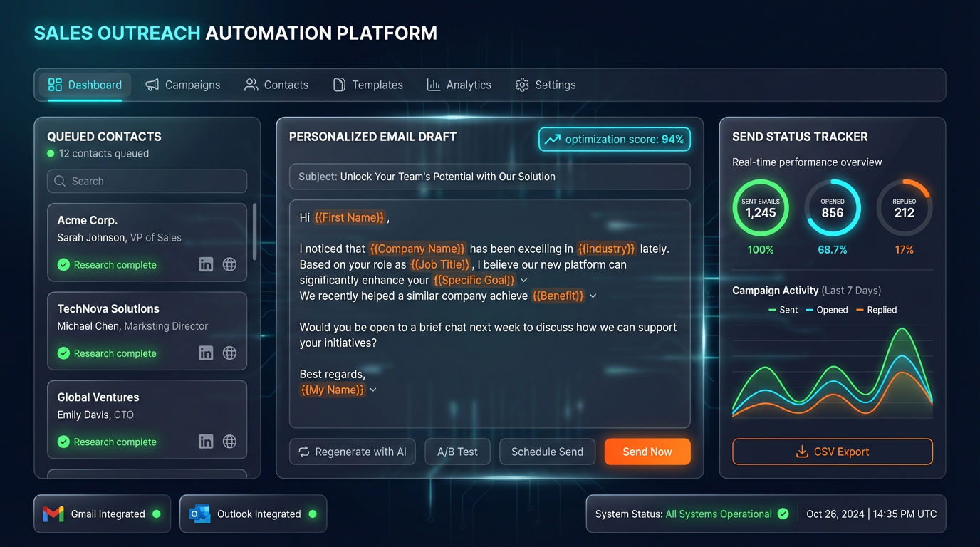Click the System Status operational checkmark
The height and width of the screenshot is (547, 980).
(x=782, y=514)
